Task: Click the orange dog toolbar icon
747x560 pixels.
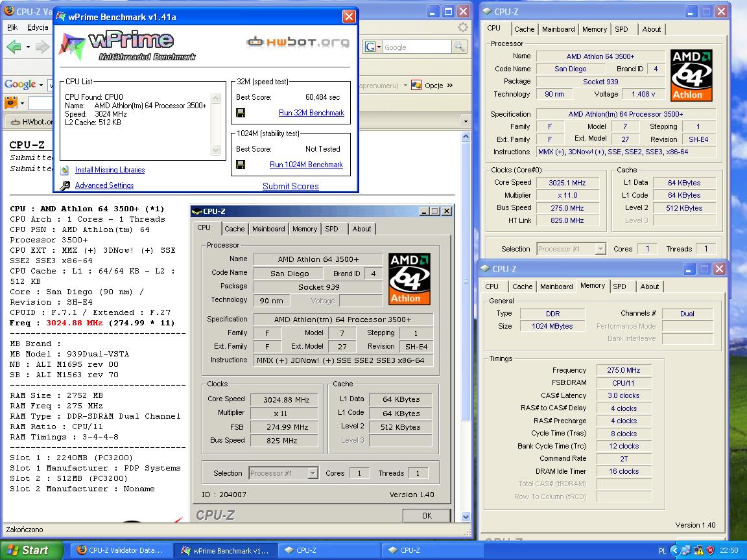Action: [x=10, y=102]
